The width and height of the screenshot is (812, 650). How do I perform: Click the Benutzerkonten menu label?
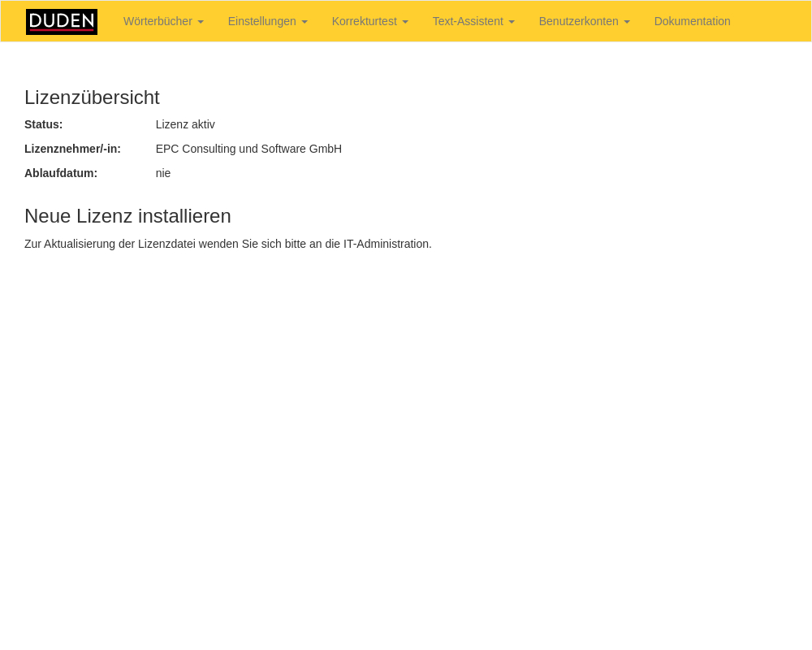click(578, 22)
